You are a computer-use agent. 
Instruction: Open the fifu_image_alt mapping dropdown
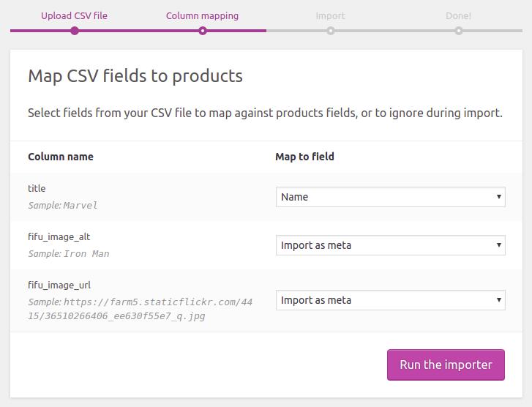pyautogui.click(x=390, y=245)
